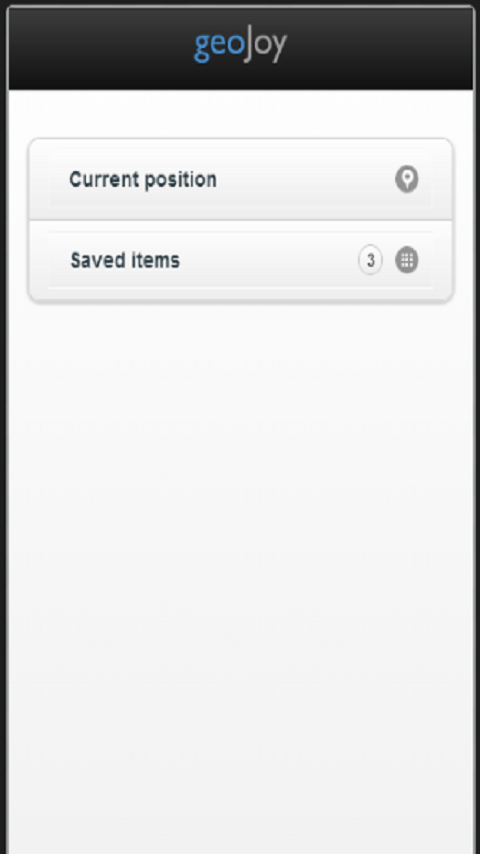480x854 pixels.
Task: Open the Current position list item
Action: tap(240, 180)
